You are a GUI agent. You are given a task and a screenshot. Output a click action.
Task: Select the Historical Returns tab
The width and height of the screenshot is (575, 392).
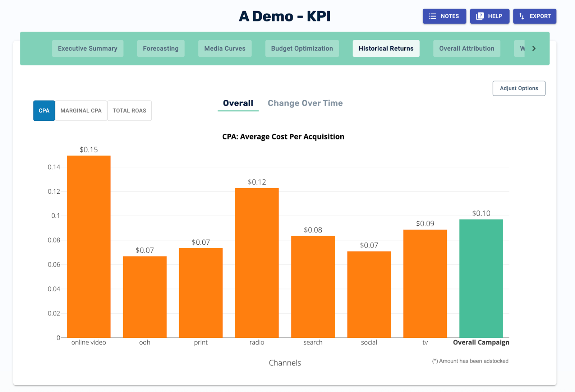[x=386, y=48]
